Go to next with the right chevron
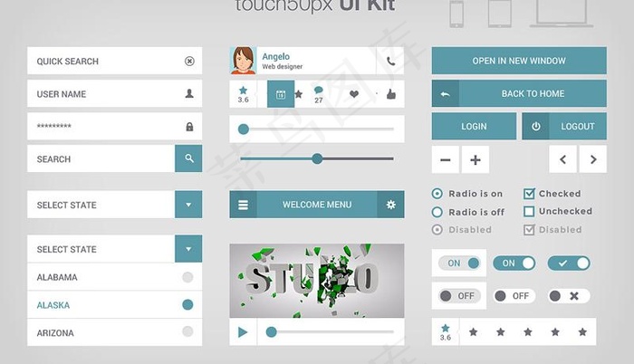The image size is (634, 364). [x=593, y=159]
